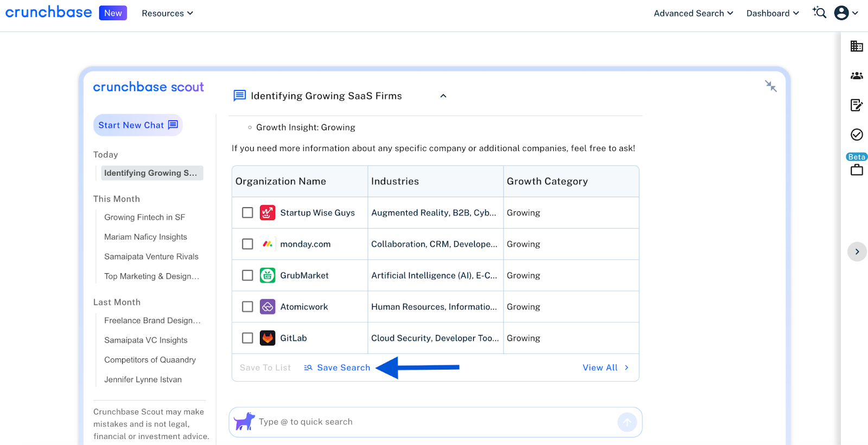Select the Startup Wise Guys checkbox
This screenshot has height=445, width=868.
tap(247, 212)
